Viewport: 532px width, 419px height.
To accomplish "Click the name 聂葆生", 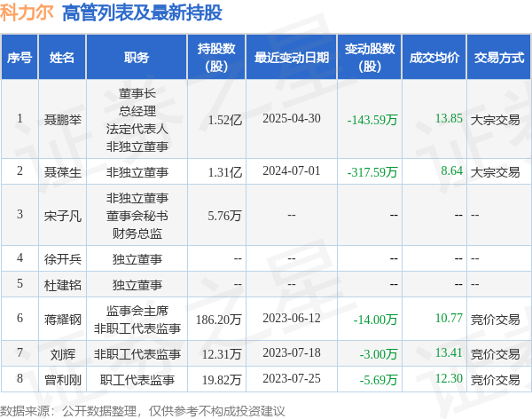I will [x=63, y=172].
